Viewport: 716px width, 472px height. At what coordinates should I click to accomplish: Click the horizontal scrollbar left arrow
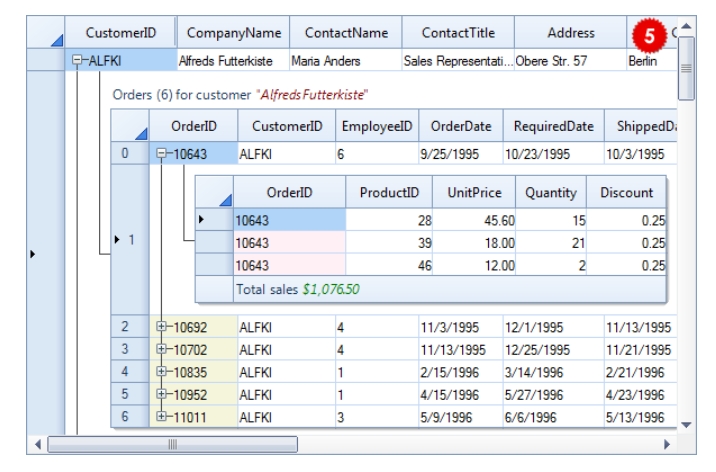click(40, 443)
